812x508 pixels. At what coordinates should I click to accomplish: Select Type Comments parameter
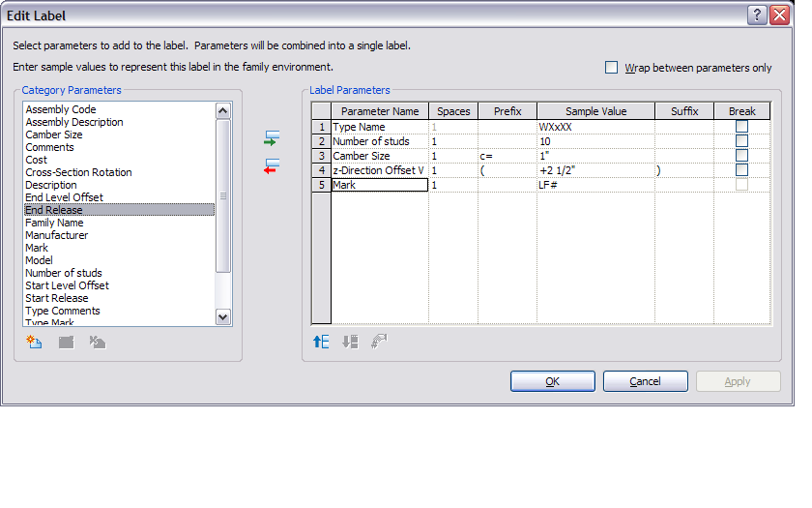click(x=119, y=311)
